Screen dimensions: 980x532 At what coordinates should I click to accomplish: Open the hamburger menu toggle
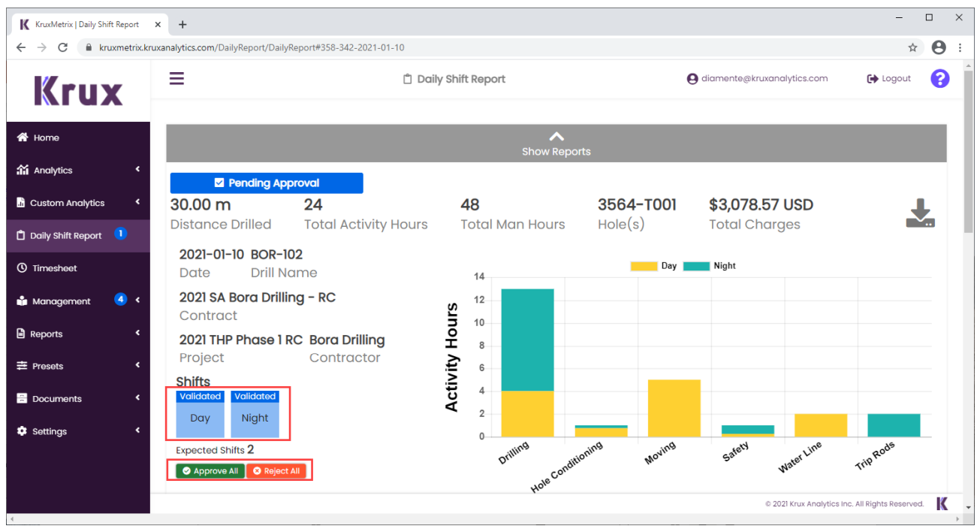click(x=176, y=78)
